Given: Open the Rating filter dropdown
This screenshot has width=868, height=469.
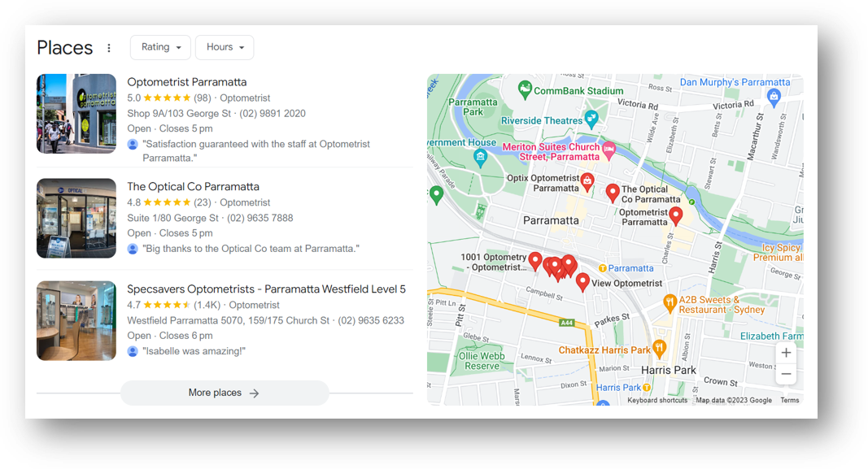Looking at the screenshot, I should pyautogui.click(x=160, y=47).
